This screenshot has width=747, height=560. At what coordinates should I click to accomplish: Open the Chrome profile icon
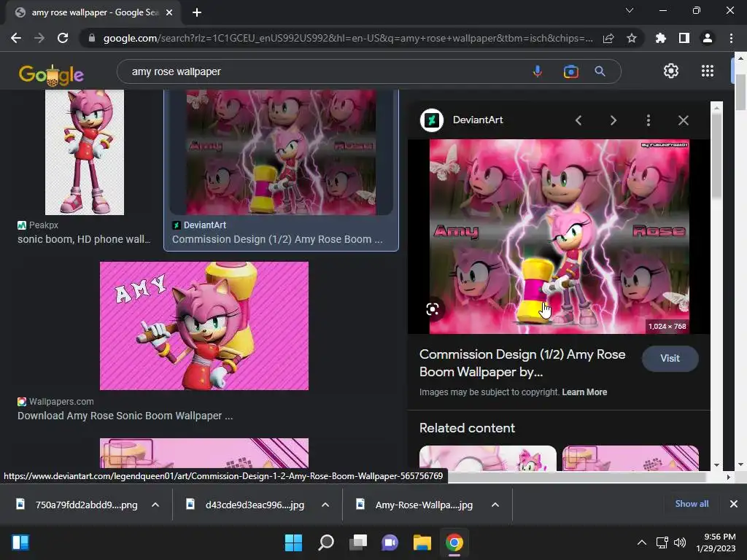point(708,38)
